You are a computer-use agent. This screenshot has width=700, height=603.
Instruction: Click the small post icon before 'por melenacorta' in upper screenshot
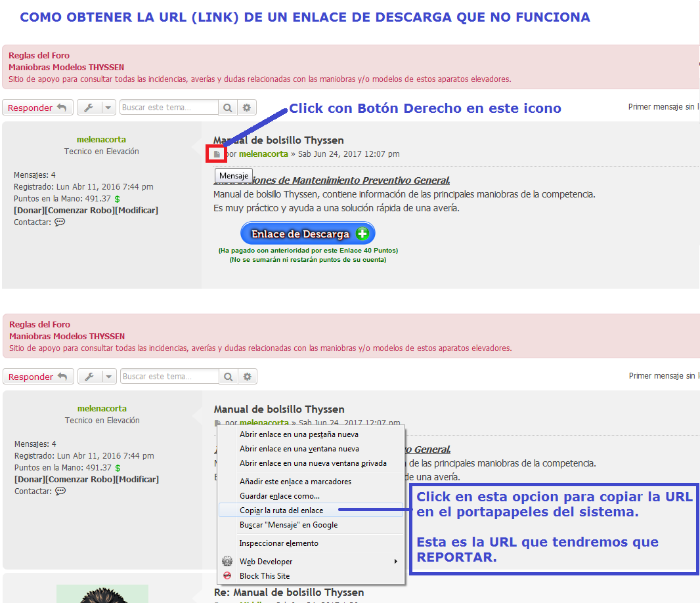217,154
